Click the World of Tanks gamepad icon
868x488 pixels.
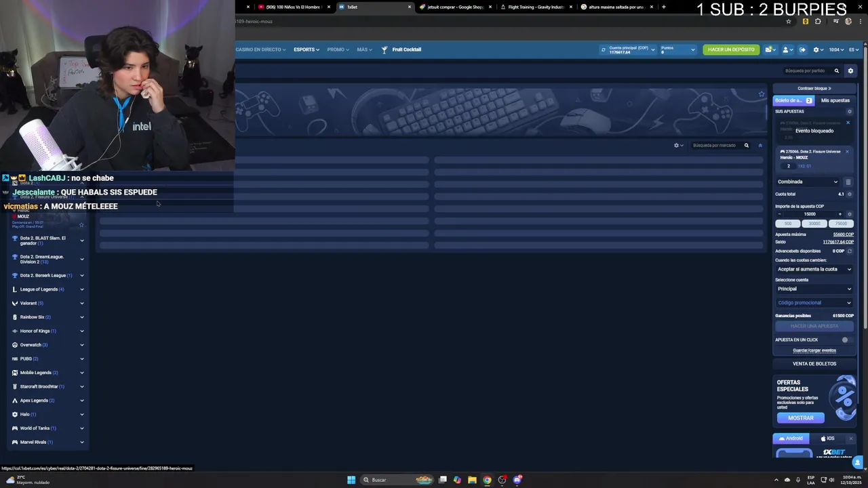[x=15, y=428]
